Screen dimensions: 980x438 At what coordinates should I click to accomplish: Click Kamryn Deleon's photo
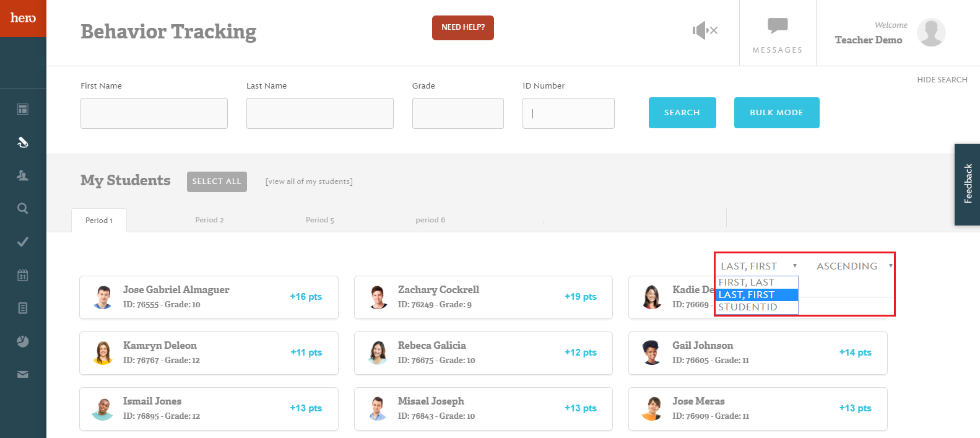(103, 353)
